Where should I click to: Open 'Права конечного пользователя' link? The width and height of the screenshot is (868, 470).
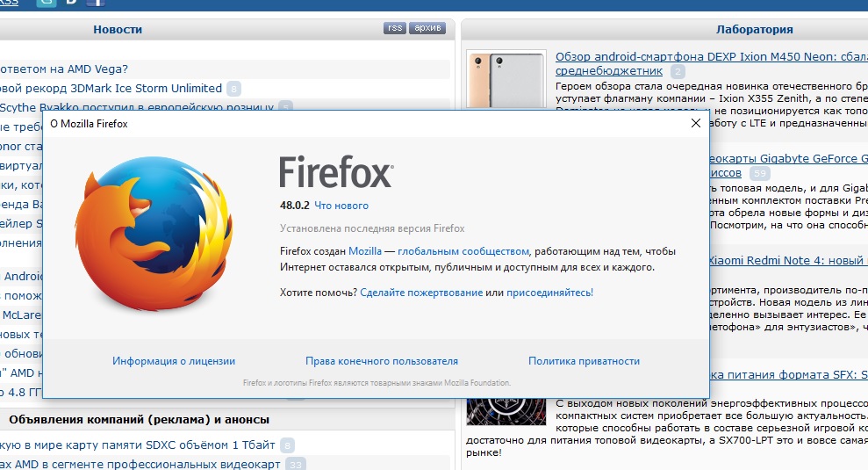pos(382,361)
